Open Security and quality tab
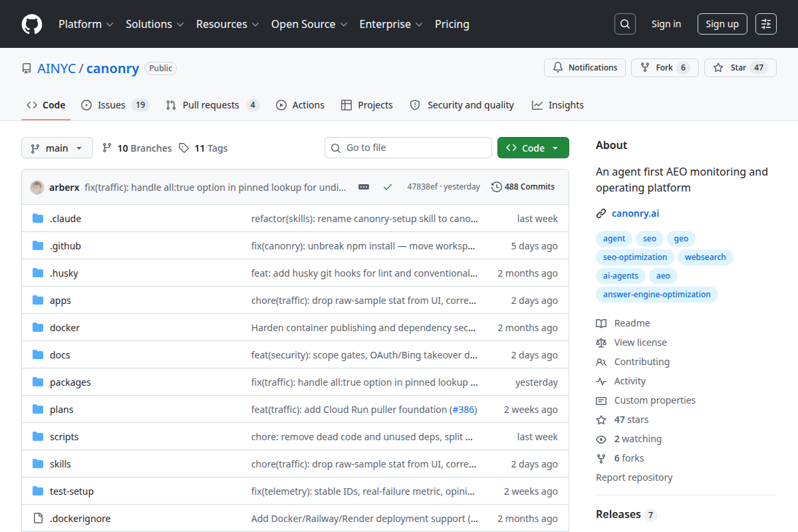The height and width of the screenshot is (532, 798). click(x=462, y=105)
